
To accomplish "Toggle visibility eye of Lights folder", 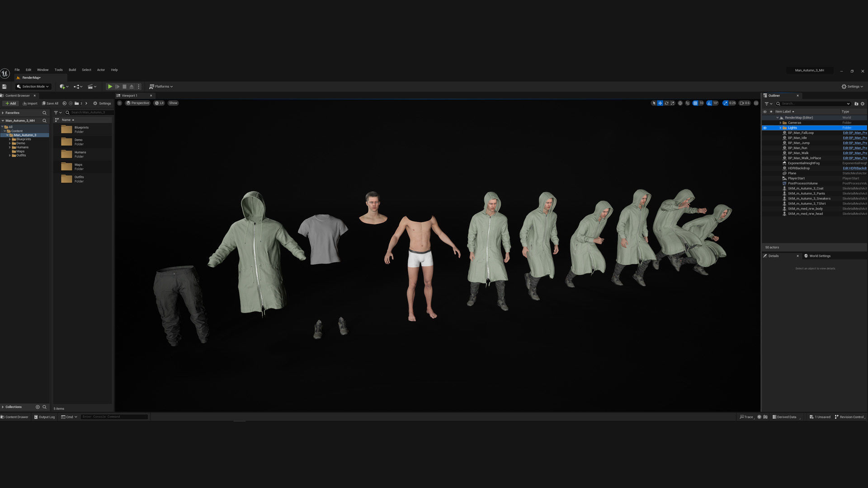I will (x=765, y=128).
